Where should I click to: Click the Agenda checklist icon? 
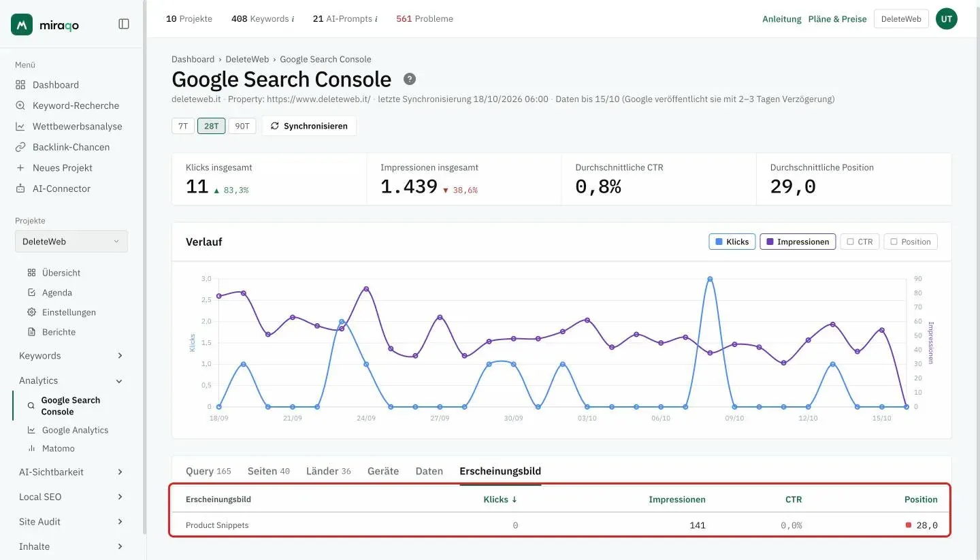click(31, 293)
